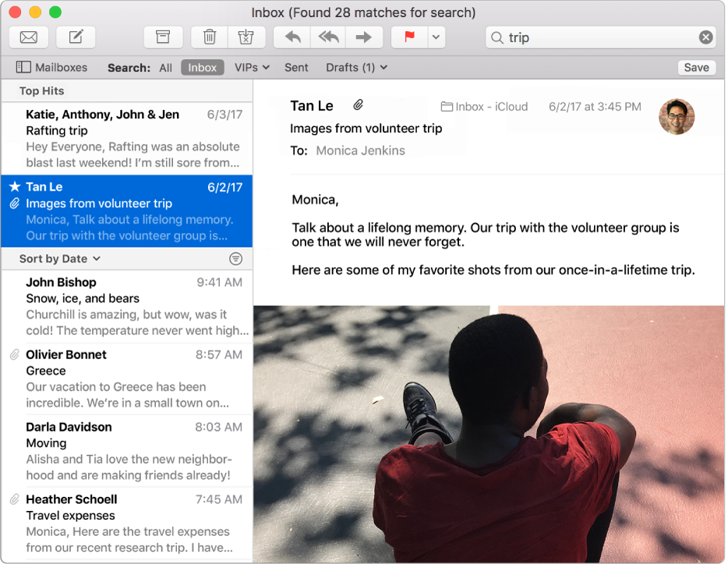Click the Top Hits section header
728x564 pixels.
pos(42,91)
